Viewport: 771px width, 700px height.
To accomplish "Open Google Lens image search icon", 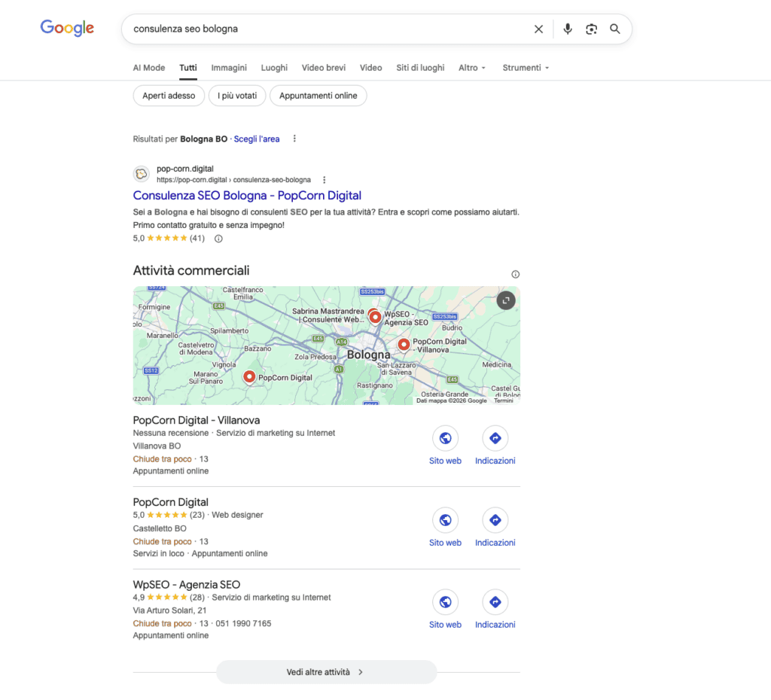I will (x=591, y=29).
